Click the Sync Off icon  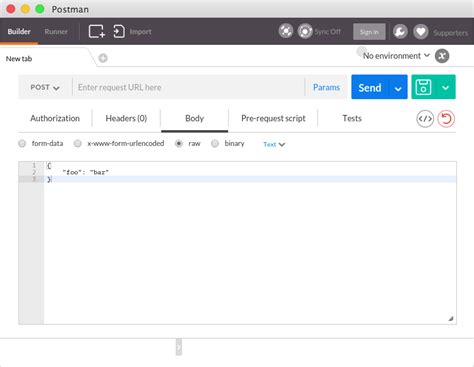305,31
